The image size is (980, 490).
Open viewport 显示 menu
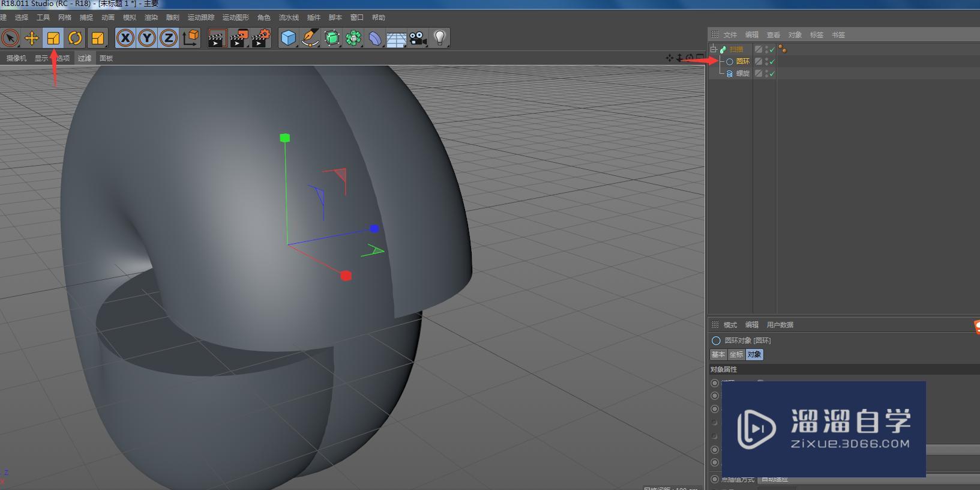tap(41, 58)
